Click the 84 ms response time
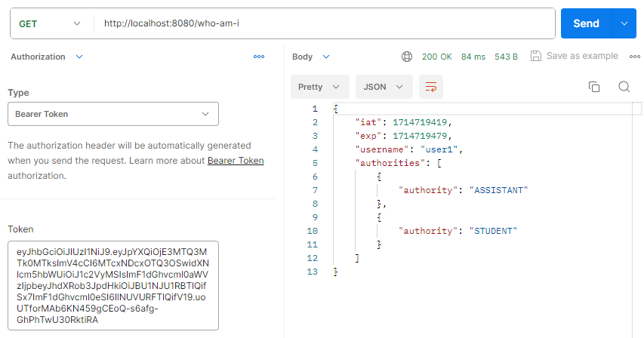 473,57
